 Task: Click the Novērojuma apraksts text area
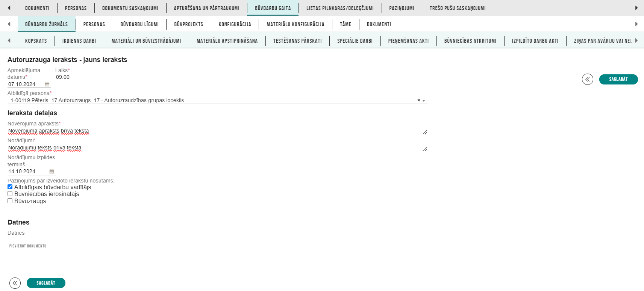pos(217,131)
